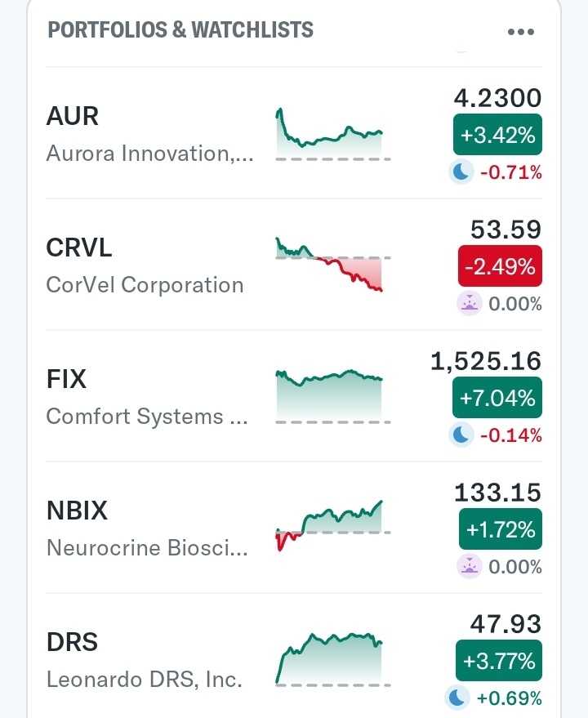The image size is (588, 718).
Task: Click the +3.42% change badge for AUR
Action: tap(497, 136)
